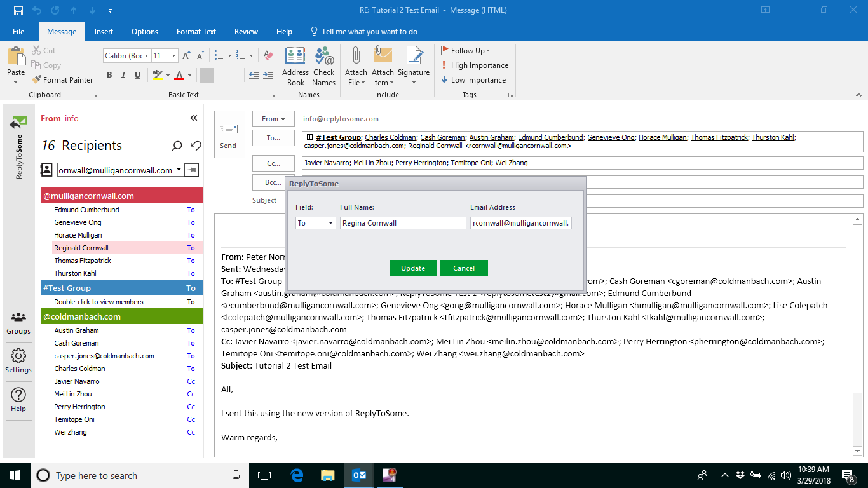The image size is (868, 488).
Task: Toggle the Low Importance tag
Action: click(473, 80)
